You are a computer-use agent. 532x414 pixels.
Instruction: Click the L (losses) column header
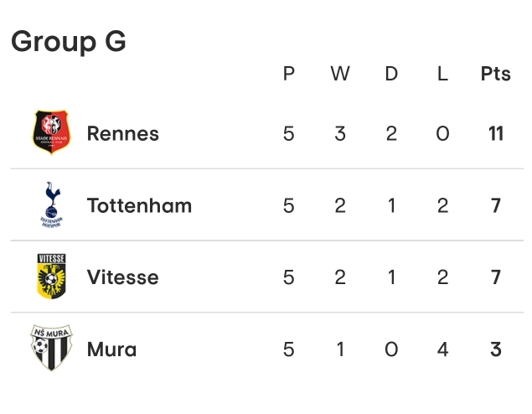click(x=442, y=74)
